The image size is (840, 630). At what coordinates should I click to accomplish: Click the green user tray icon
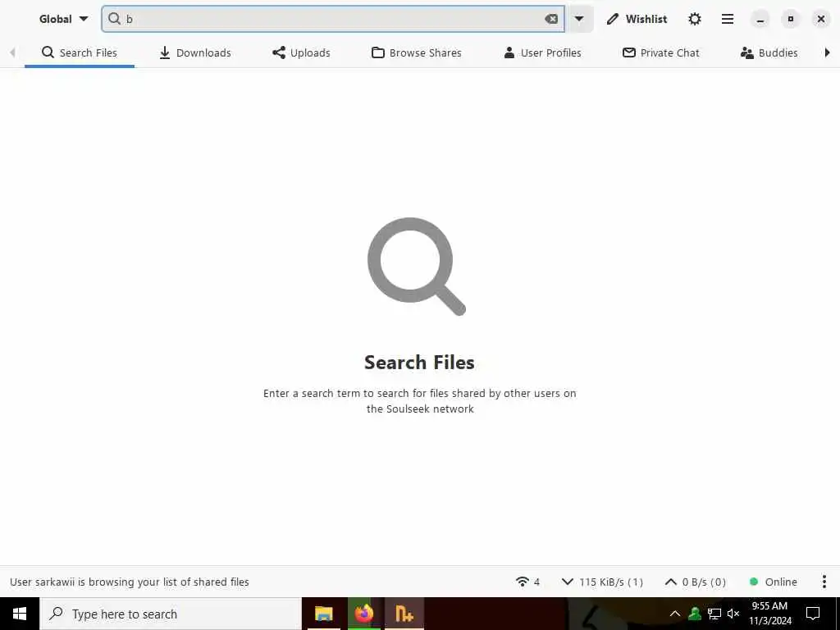click(x=695, y=614)
